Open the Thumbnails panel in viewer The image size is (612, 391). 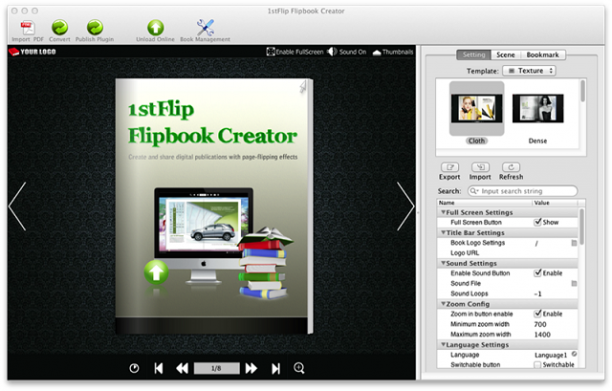[393, 52]
